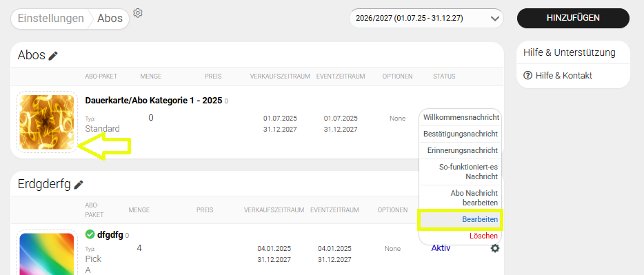The height and width of the screenshot is (275, 644).
Task: Click green checkmark icon next to dfgdfg
Action: tap(90, 234)
